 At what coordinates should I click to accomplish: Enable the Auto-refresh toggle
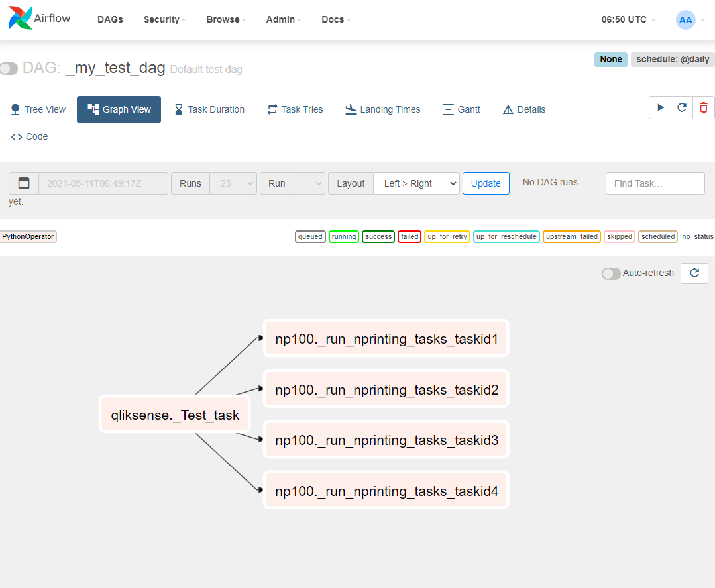point(611,273)
